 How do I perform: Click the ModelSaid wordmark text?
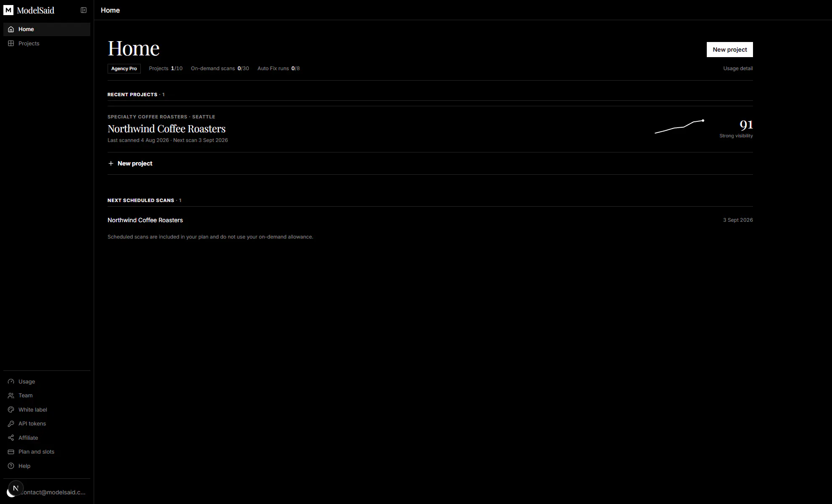pos(36,10)
